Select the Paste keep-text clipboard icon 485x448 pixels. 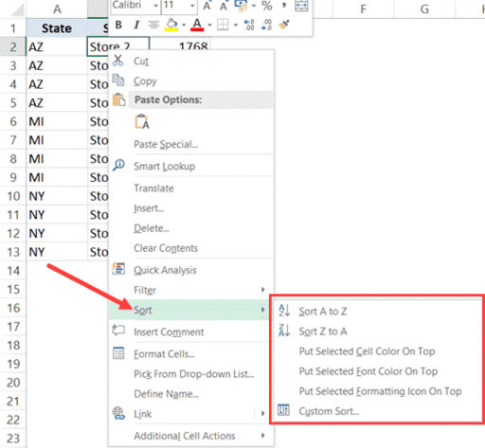click(141, 122)
